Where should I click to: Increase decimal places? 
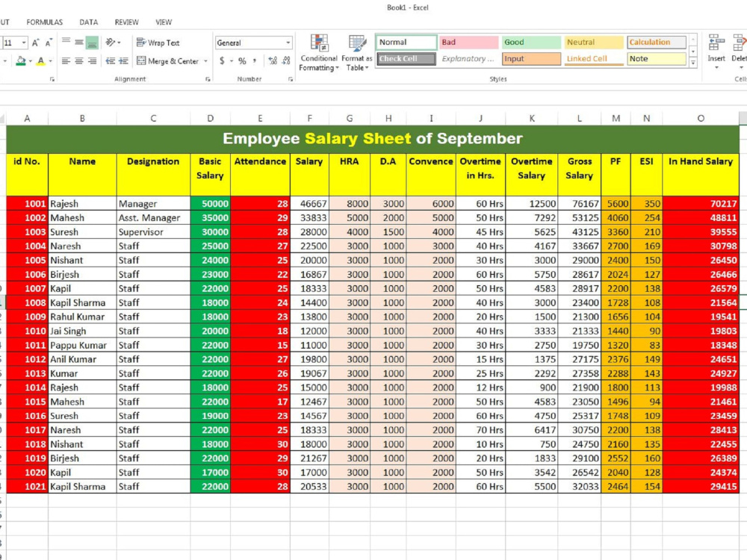(x=273, y=61)
